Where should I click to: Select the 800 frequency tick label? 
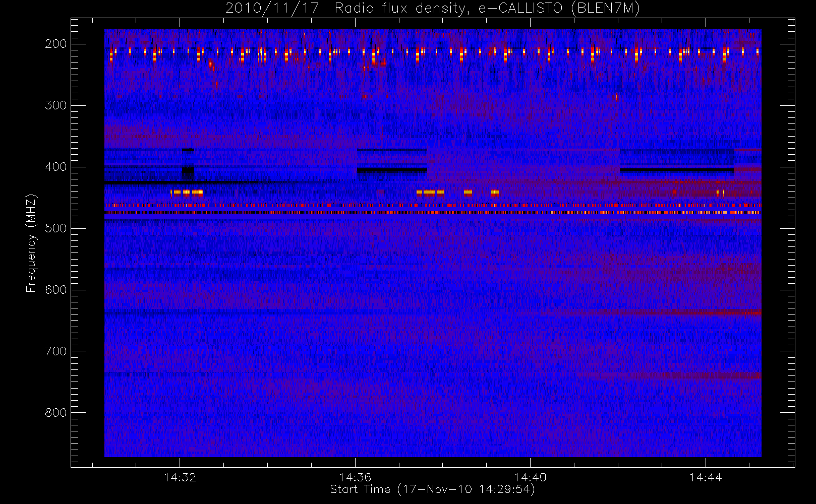[x=56, y=413]
